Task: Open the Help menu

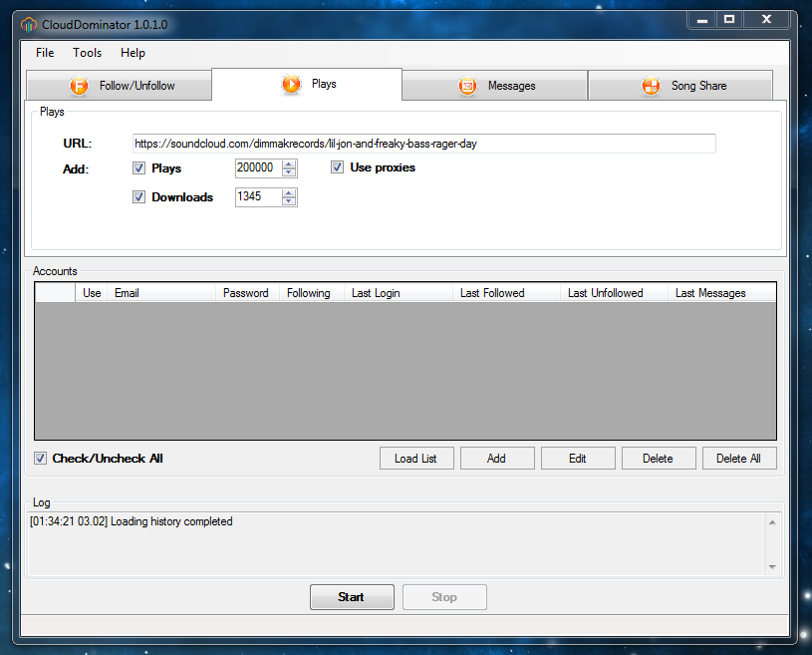Action: [133, 53]
